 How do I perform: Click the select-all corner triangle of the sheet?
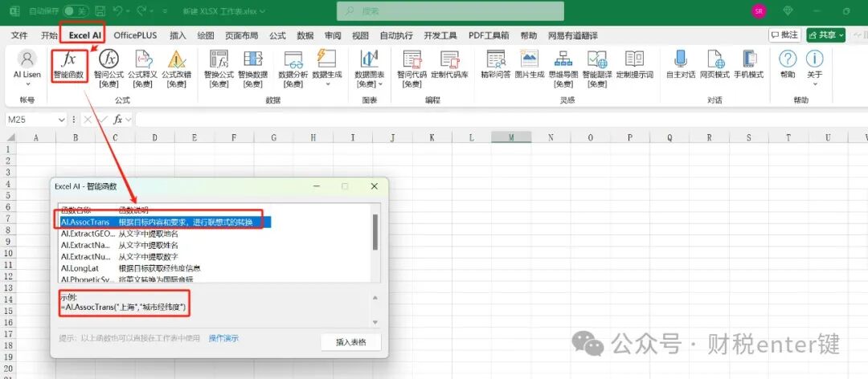coord(10,138)
